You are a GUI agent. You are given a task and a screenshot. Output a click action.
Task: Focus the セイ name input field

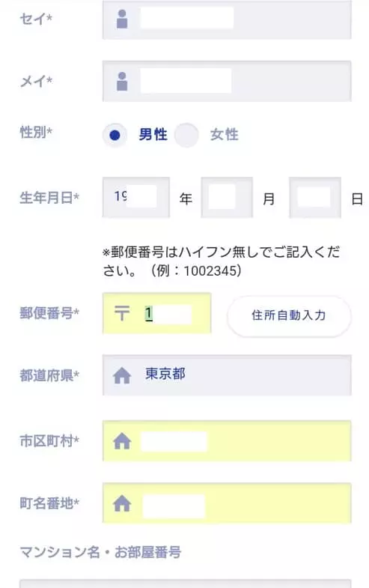pos(227,19)
